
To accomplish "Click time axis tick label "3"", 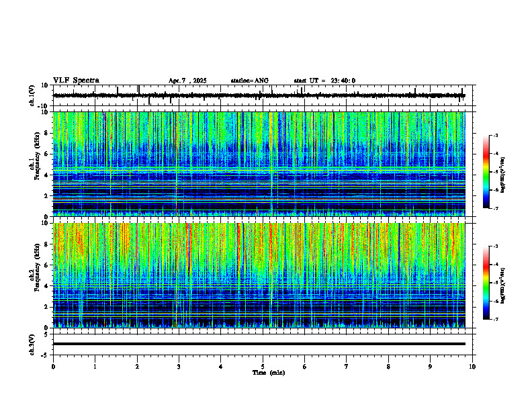I will [x=179, y=367].
